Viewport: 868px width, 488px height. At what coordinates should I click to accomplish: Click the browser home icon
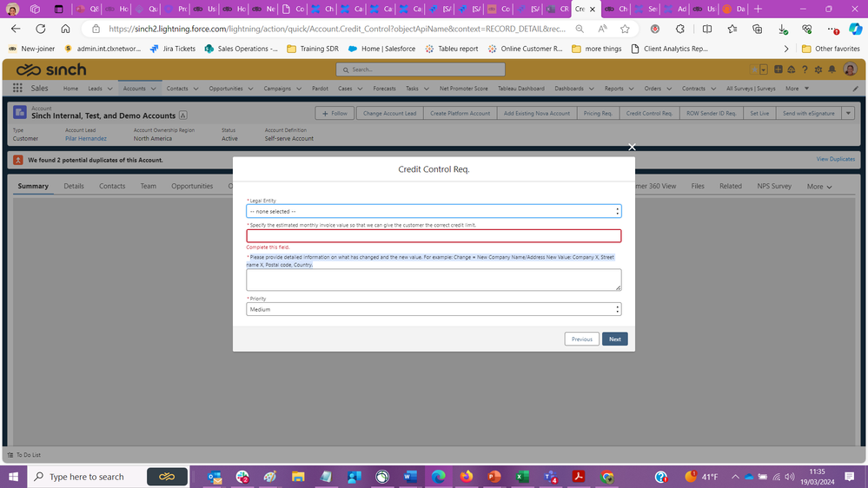point(65,29)
